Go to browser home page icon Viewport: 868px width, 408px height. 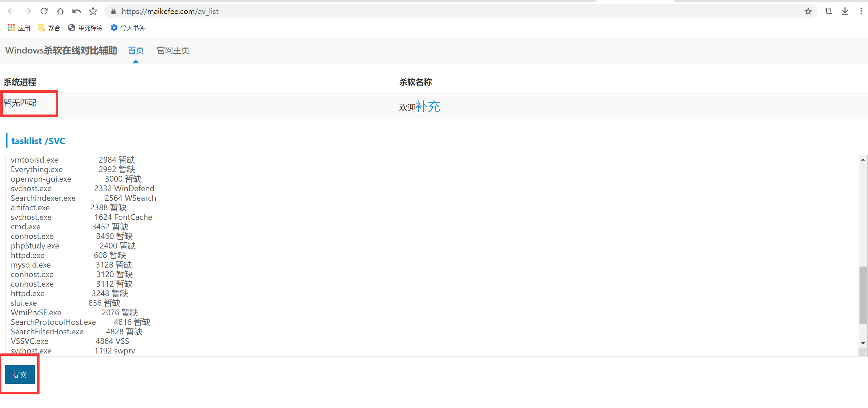click(x=60, y=11)
